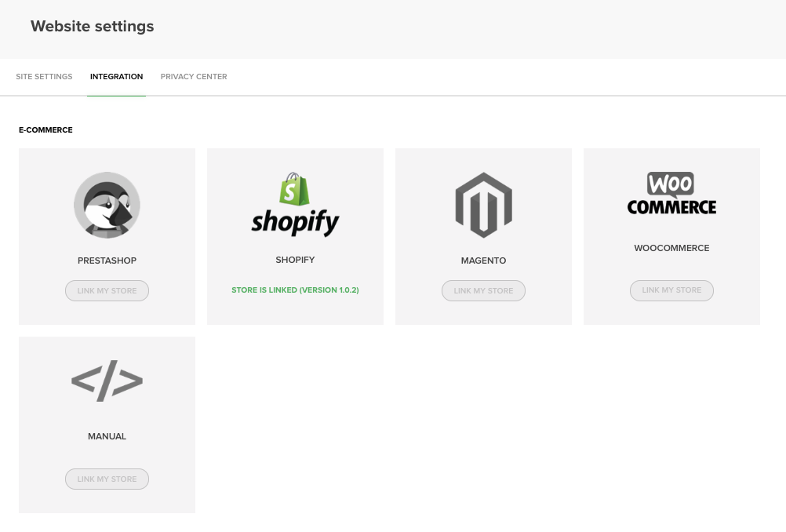
Task: Click the Website settings page title
Action: tap(93, 26)
